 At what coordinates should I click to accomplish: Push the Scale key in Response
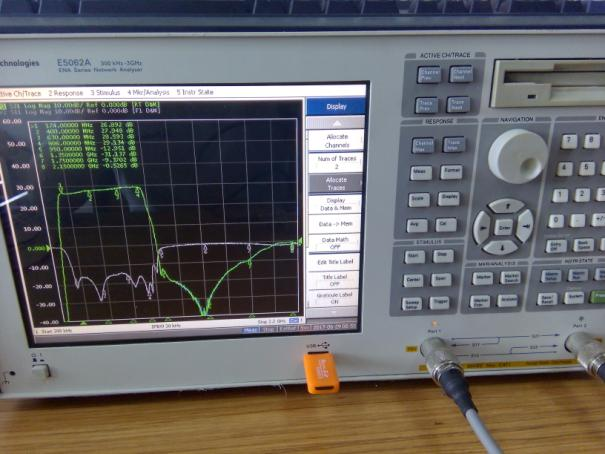tap(419, 199)
